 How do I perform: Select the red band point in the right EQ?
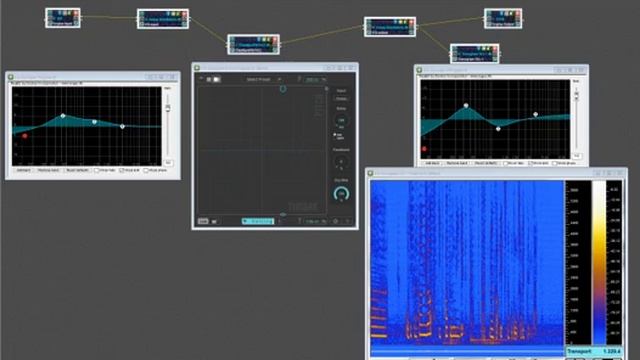point(424,149)
